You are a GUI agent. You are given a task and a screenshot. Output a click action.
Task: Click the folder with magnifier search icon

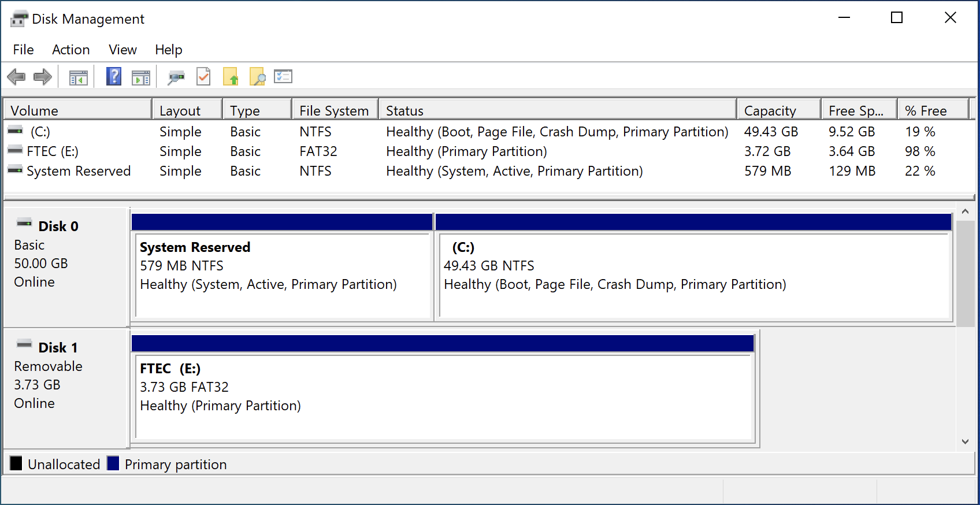pyautogui.click(x=257, y=76)
